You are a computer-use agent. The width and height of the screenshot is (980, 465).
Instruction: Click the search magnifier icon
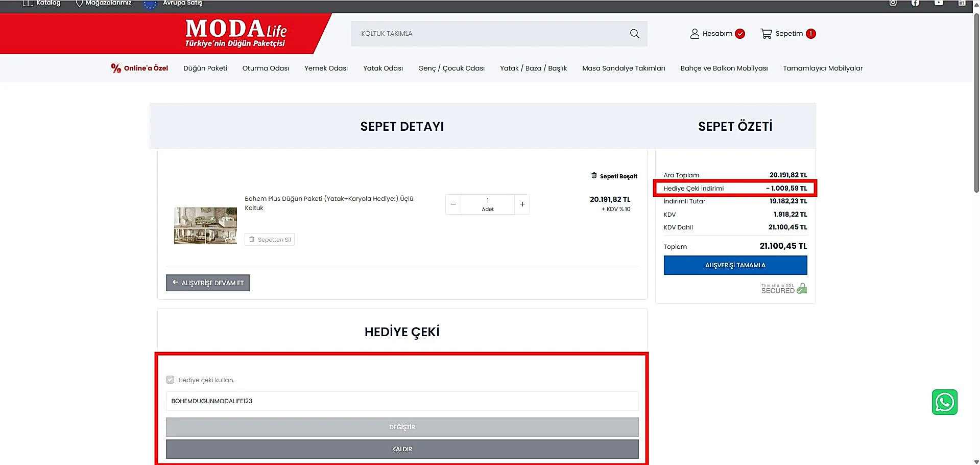pyautogui.click(x=634, y=34)
